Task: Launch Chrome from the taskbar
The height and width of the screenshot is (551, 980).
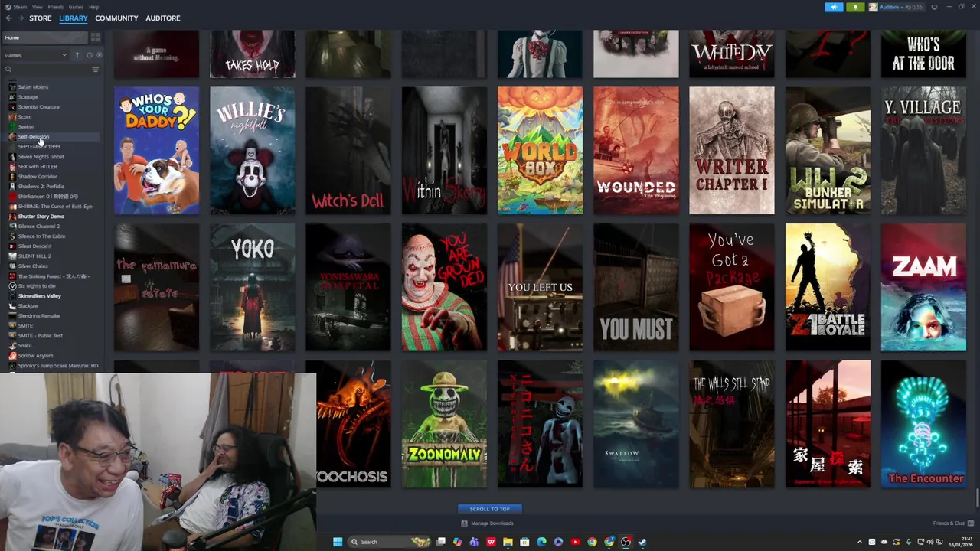Action: point(592,542)
